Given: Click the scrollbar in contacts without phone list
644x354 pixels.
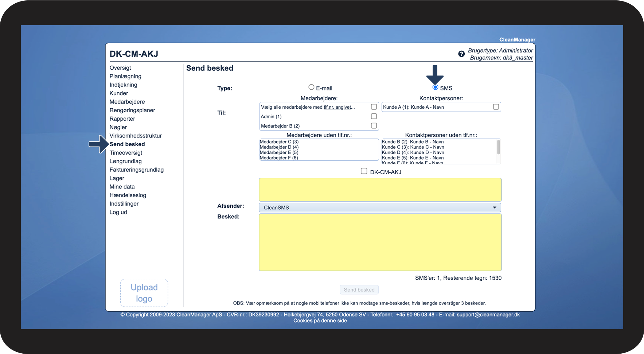Looking at the screenshot, I should 498,148.
